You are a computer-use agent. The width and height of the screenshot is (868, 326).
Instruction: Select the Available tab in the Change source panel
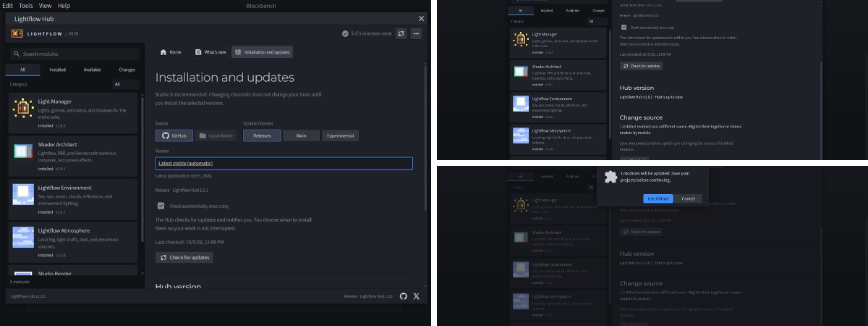(x=572, y=11)
